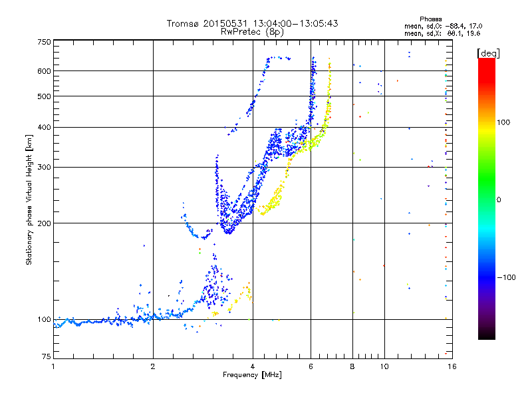Click the '8' x-axis tick label

[352, 366]
